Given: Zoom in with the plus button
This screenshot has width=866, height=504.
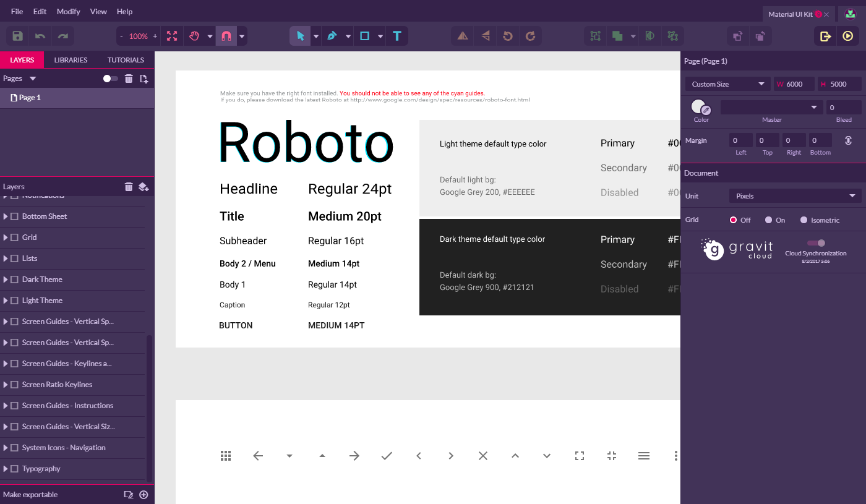Looking at the screenshot, I should point(155,36).
